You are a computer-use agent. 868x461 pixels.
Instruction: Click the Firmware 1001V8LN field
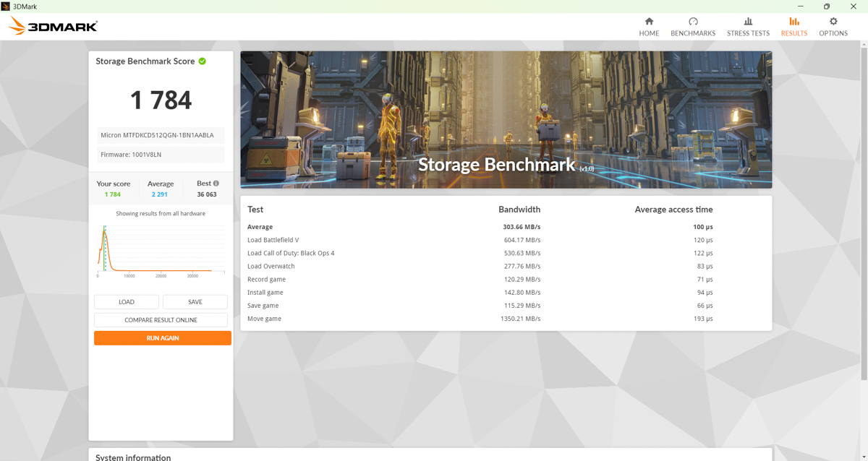[161, 154]
